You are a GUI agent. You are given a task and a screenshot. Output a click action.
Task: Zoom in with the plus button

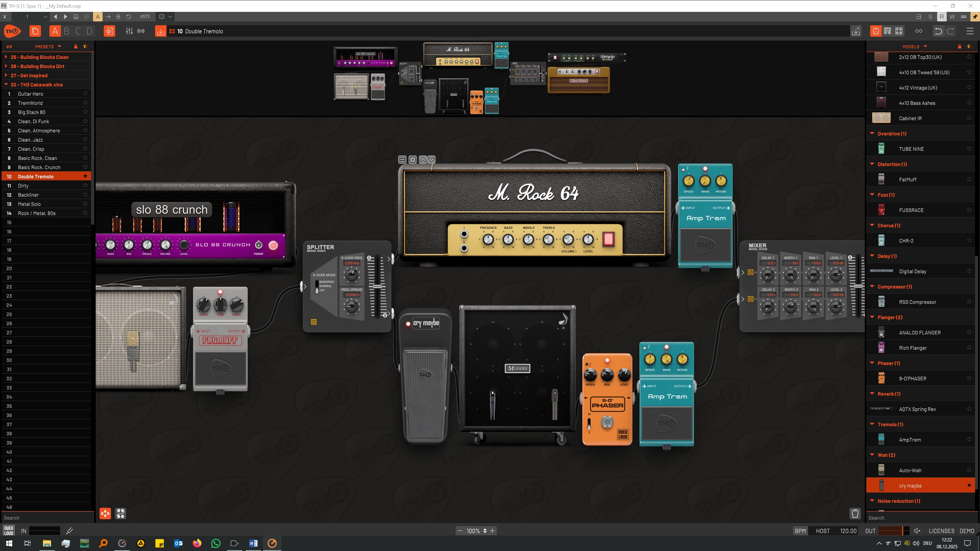point(492,531)
